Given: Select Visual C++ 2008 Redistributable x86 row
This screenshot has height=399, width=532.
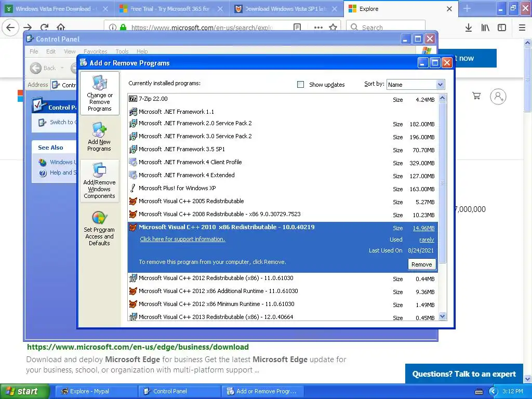Looking at the screenshot, I should [x=282, y=215].
